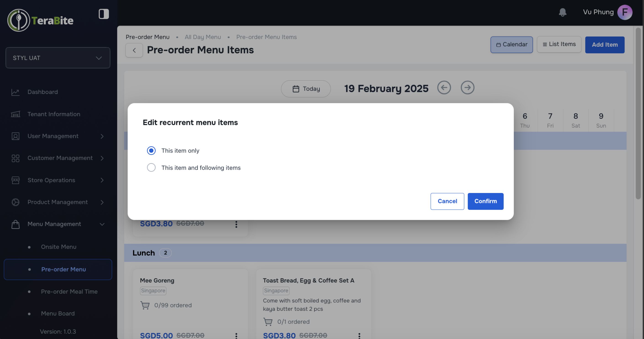Collapse the sidebar using the panel icon
644x339 pixels.
[104, 14]
